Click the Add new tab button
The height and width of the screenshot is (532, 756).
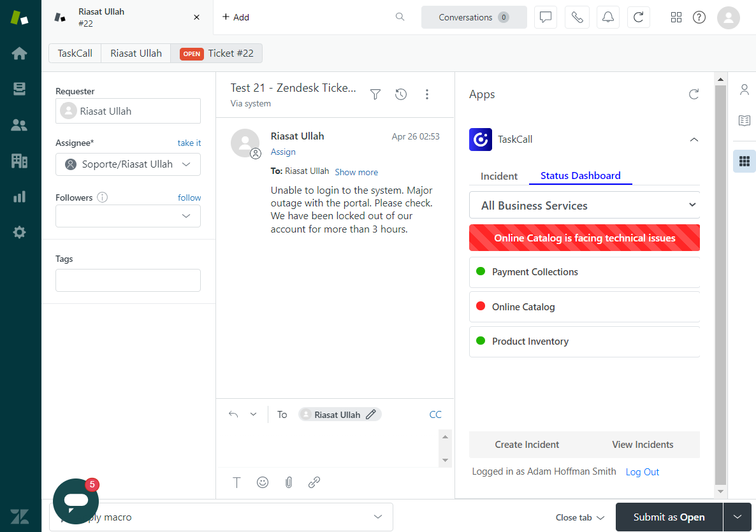(x=236, y=17)
